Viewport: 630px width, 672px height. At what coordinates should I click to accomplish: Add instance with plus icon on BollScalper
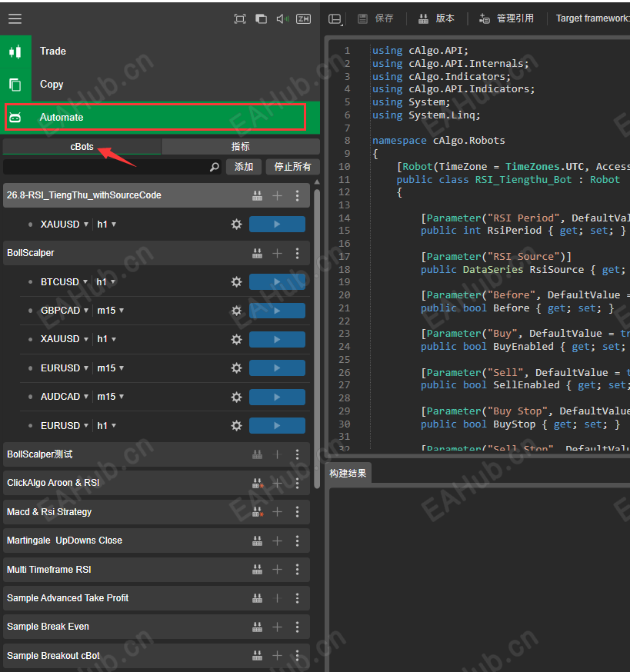coord(278,253)
